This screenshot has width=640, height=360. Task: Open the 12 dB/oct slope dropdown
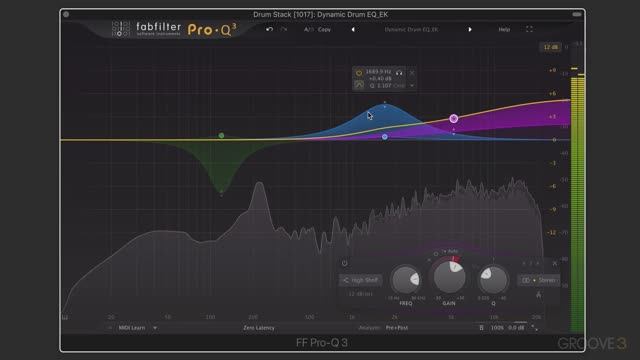[360, 294]
